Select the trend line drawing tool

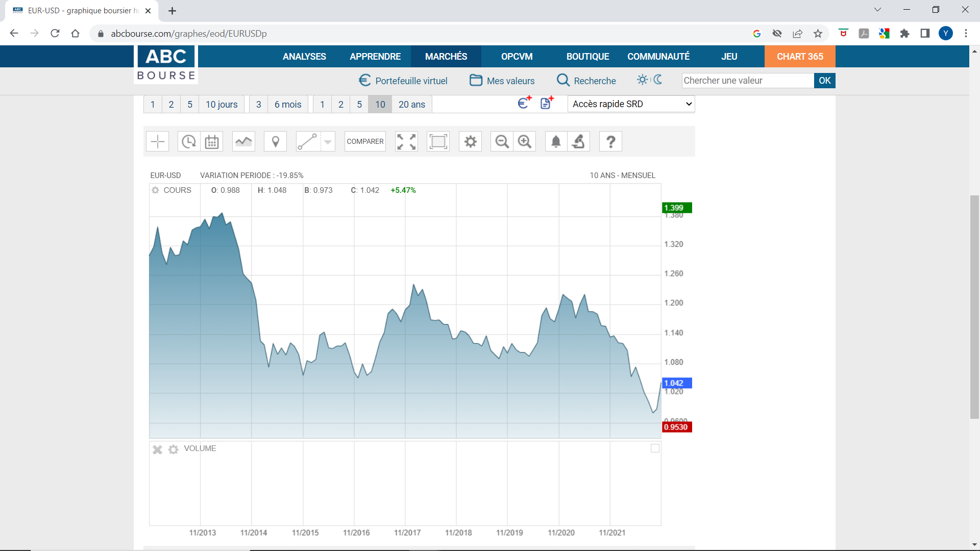click(308, 141)
